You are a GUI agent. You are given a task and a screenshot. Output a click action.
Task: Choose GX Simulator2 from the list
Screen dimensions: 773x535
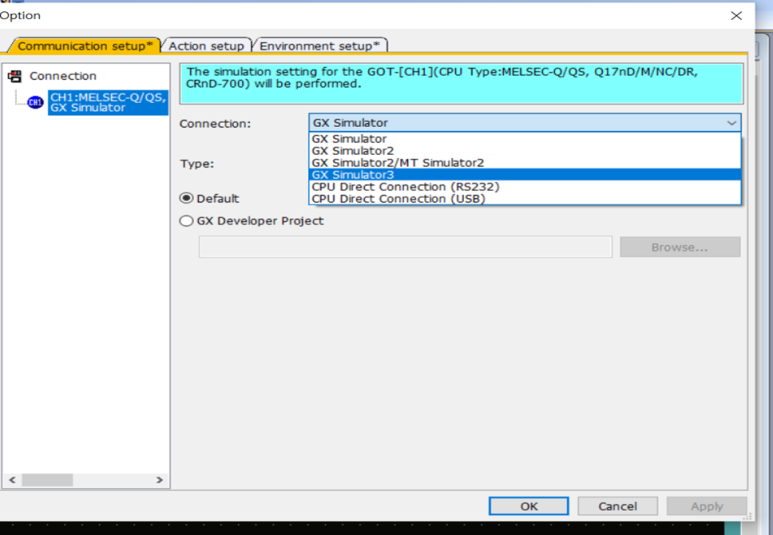point(525,151)
